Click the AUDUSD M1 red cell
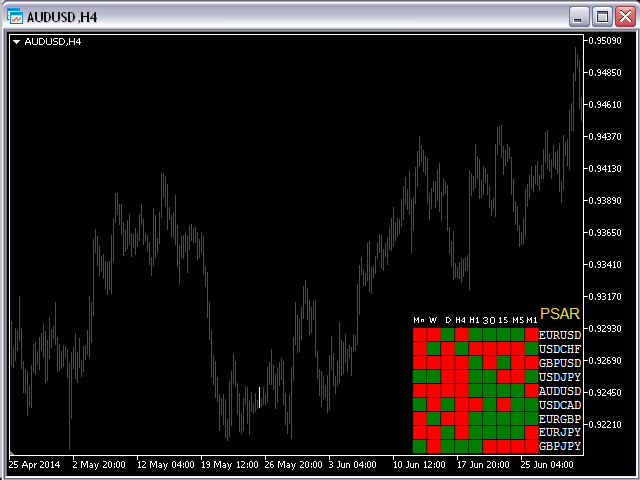The height and width of the screenshot is (480, 640). pos(532,391)
